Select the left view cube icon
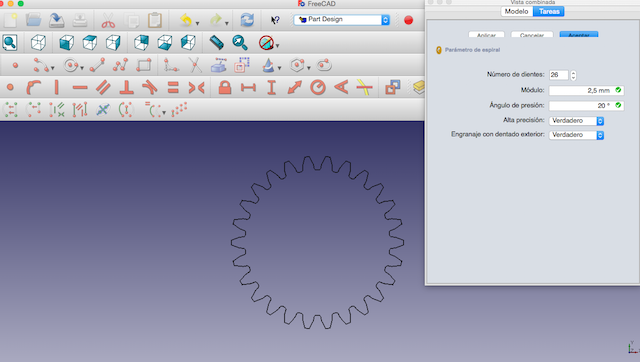 point(188,42)
